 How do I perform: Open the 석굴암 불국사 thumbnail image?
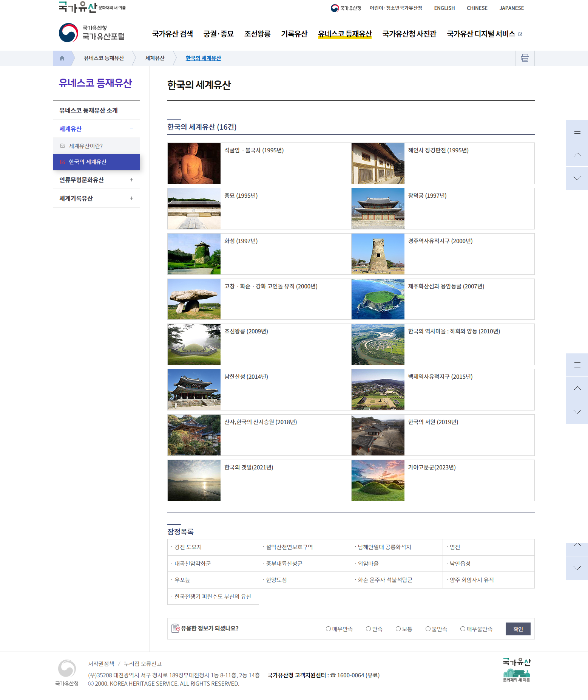click(x=194, y=163)
